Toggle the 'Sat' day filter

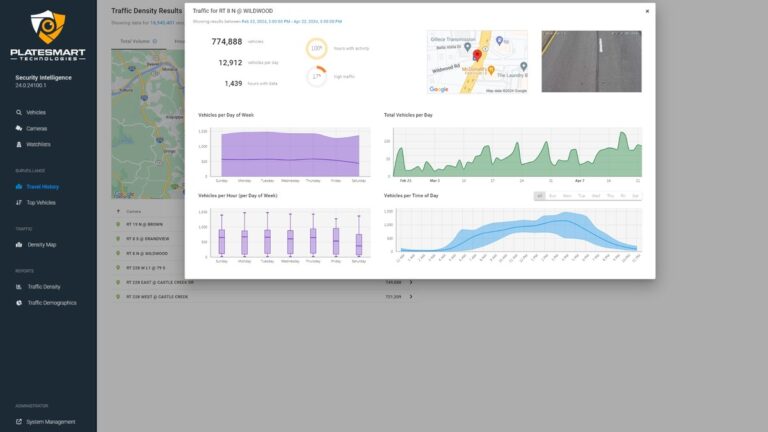click(635, 196)
